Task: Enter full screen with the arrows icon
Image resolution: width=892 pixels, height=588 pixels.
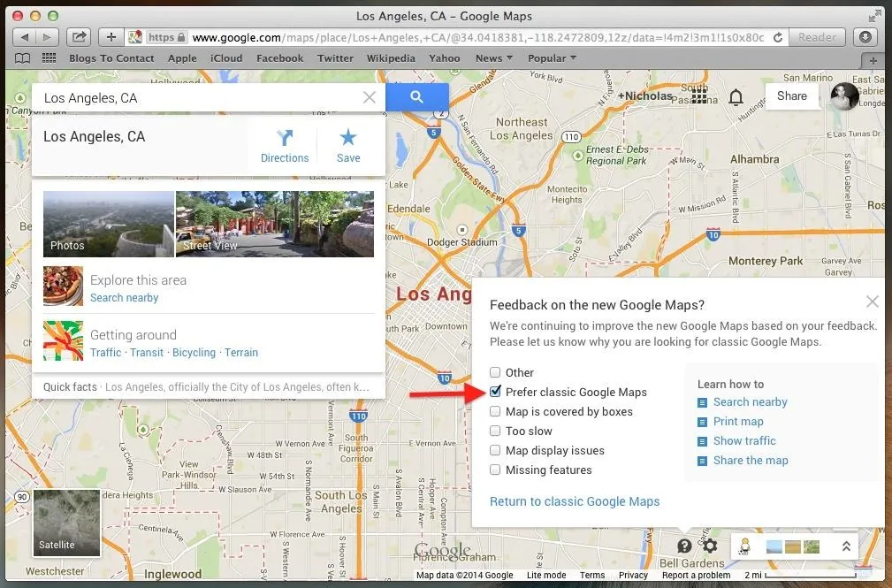Action: coord(875,16)
